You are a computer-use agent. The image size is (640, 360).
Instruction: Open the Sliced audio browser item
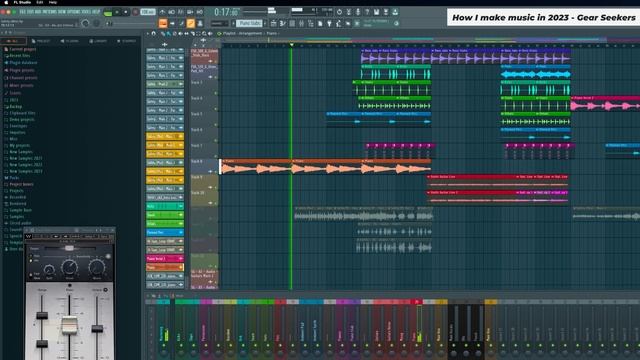(18, 223)
